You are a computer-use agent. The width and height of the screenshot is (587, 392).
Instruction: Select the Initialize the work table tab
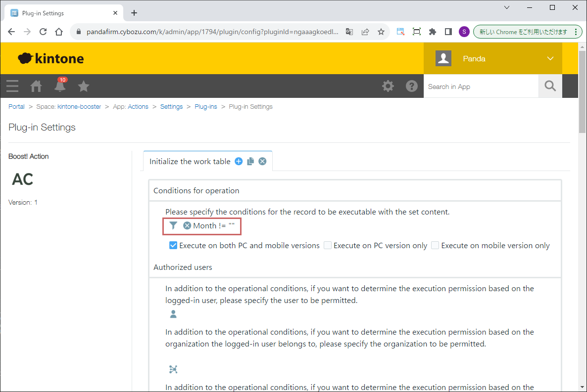coord(190,162)
